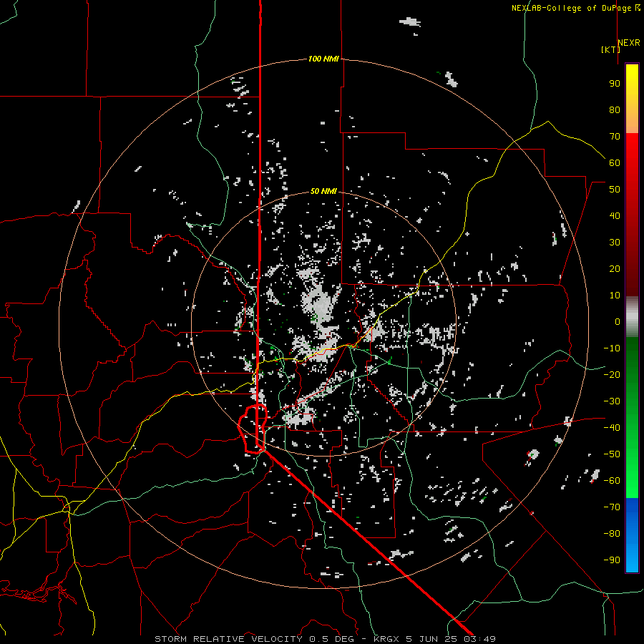Click the 90 value on velocity scale
644x644 pixels.
[615, 84]
